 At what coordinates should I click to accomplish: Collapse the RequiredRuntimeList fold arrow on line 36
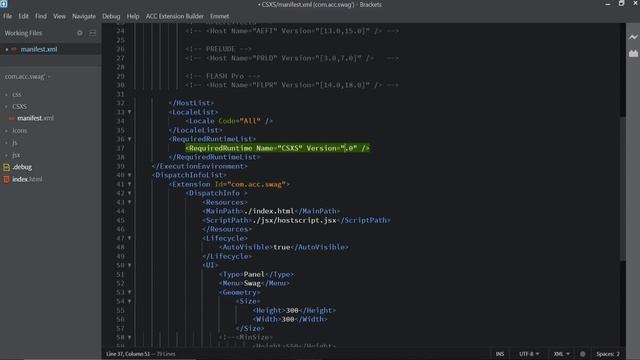click(129, 139)
